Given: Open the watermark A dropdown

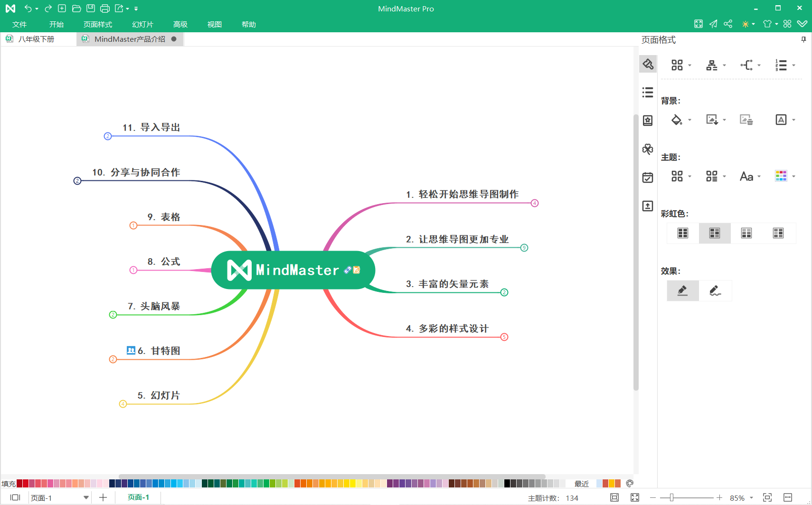Looking at the screenshot, I should 785,120.
